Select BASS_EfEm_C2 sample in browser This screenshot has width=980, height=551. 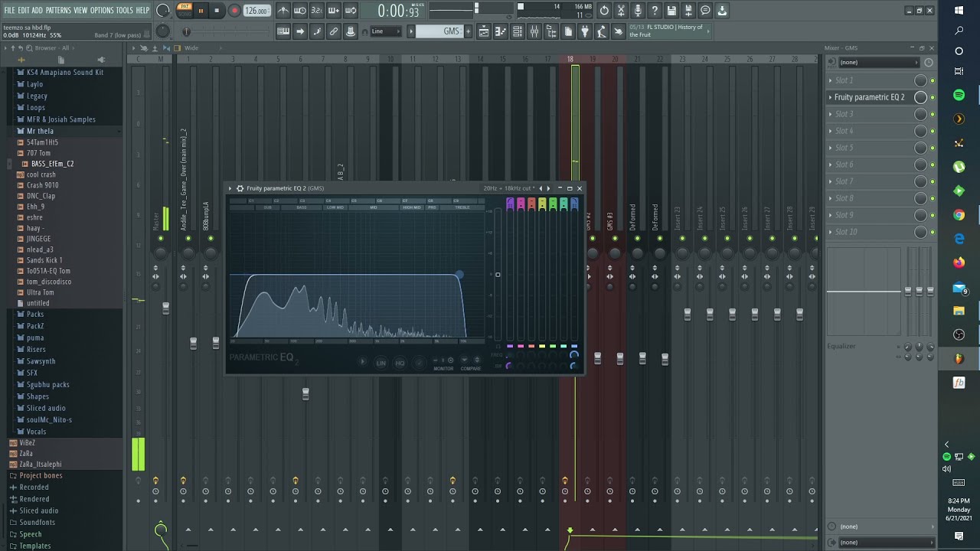click(x=52, y=164)
